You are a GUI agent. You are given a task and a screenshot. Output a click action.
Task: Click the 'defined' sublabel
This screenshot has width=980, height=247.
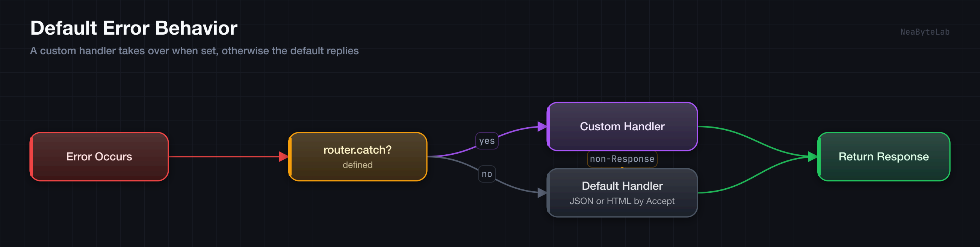coord(358,165)
